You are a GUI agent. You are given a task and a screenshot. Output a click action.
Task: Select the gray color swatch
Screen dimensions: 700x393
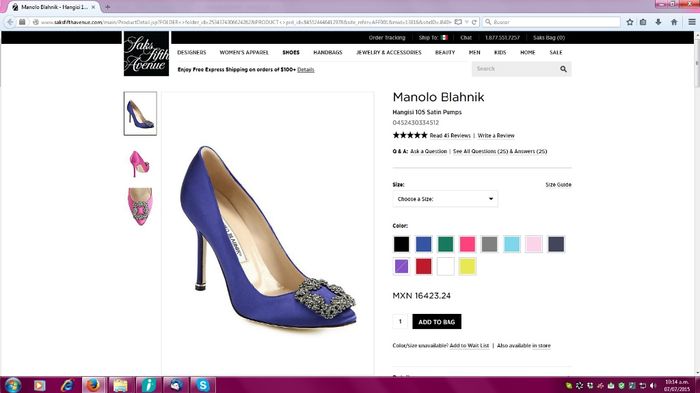click(490, 244)
